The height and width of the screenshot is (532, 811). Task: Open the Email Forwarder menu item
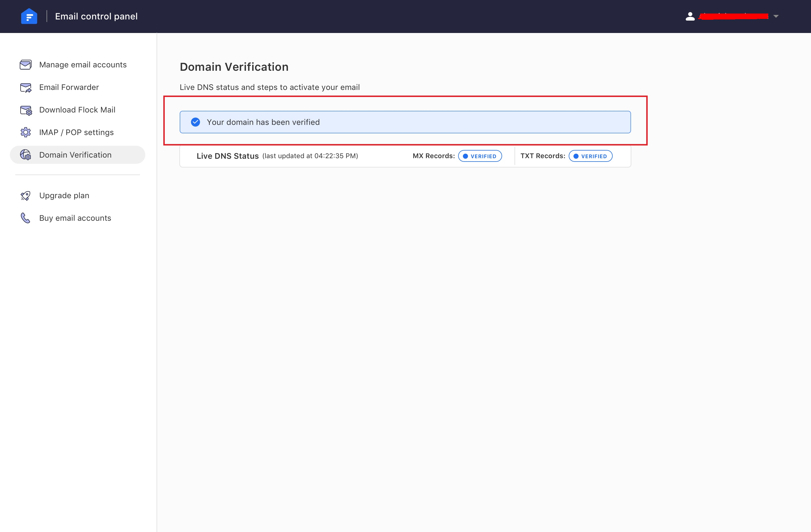click(x=69, y=87)
